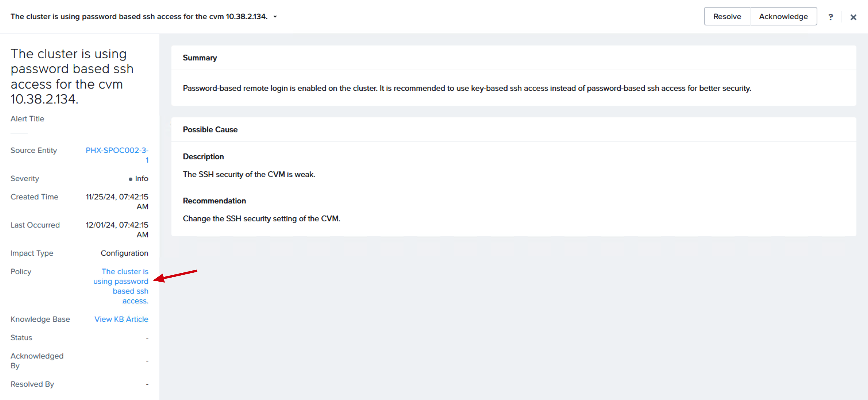868x400 pixels.
Task: Click the Resolve button
Action: pos(727,16)
